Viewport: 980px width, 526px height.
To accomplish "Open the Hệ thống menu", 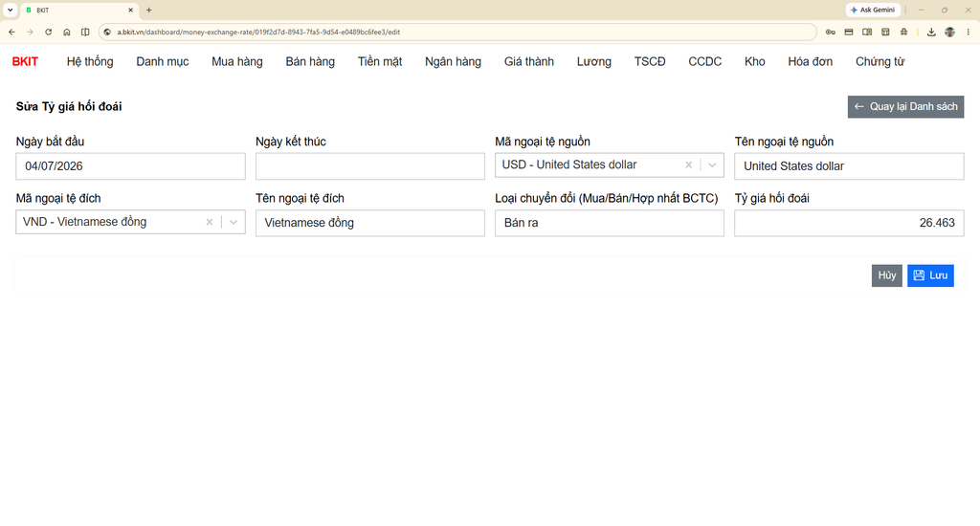I will (x=90, y=61).
